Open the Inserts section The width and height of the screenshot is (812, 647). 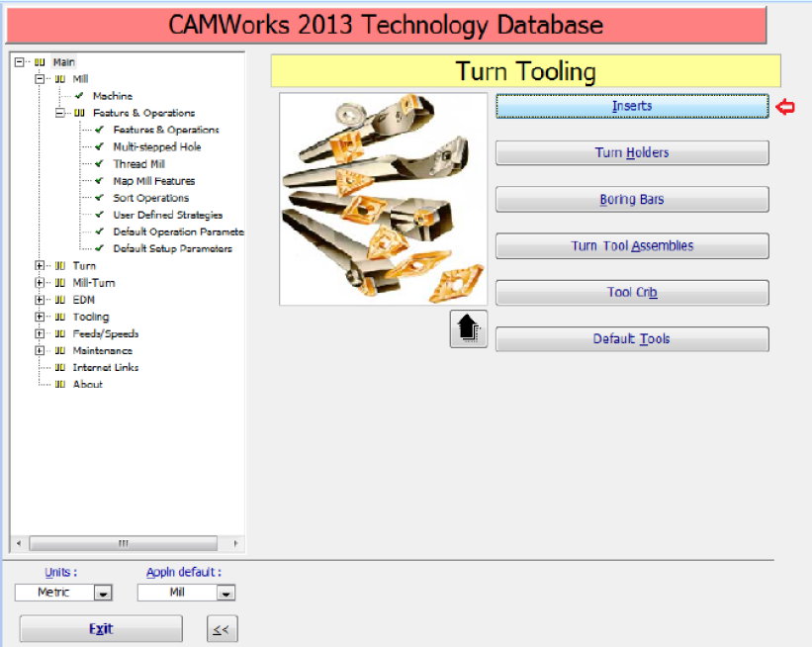click(x=632, y=106)
